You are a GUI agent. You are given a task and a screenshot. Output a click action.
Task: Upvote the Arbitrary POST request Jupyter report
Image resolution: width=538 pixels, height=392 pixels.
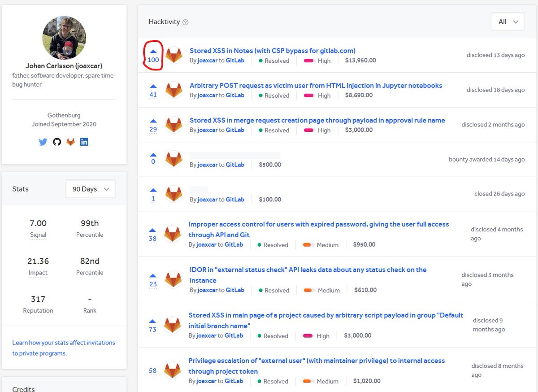[153, 86]
